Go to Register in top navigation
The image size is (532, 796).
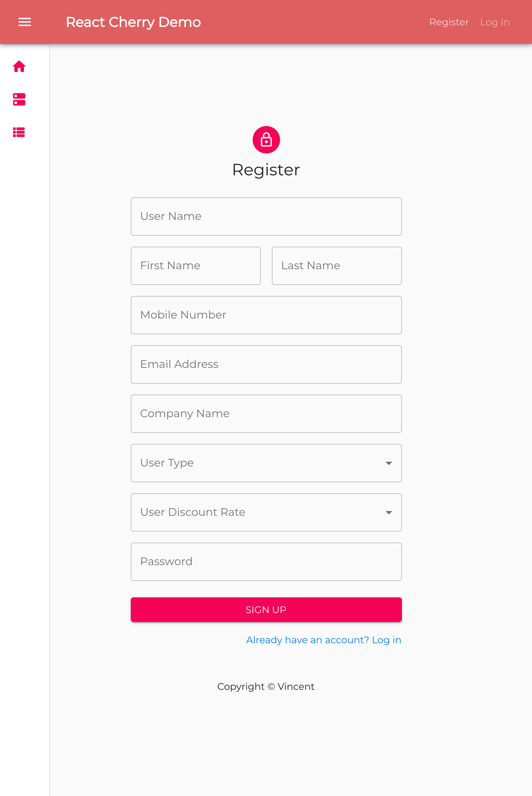pyautogui.click(x=449, y=22)
